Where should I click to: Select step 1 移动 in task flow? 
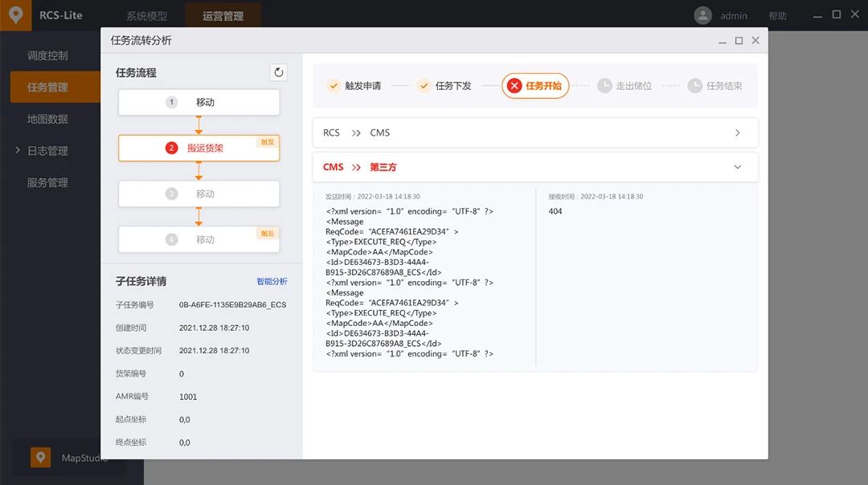pos(199,102)
